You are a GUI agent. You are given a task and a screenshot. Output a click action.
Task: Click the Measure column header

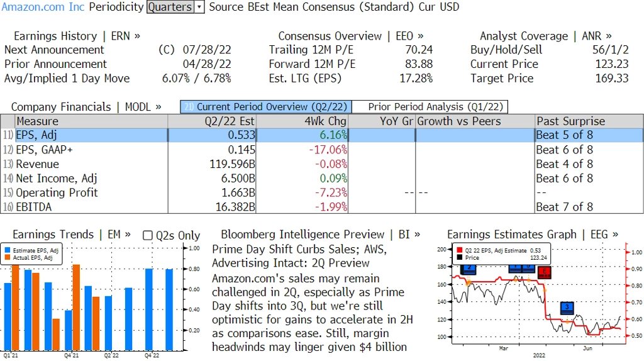point(91,121)
